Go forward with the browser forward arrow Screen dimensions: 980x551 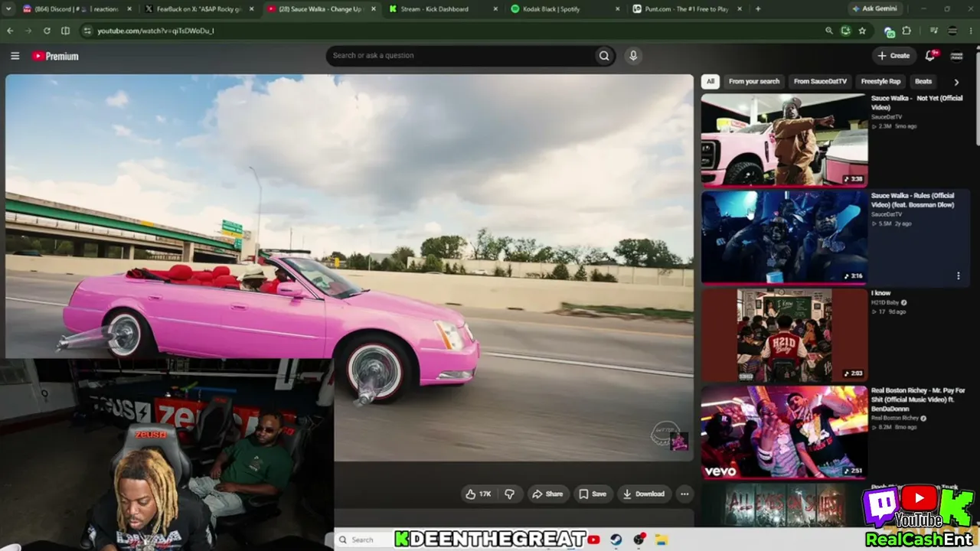tap(28, 31)
